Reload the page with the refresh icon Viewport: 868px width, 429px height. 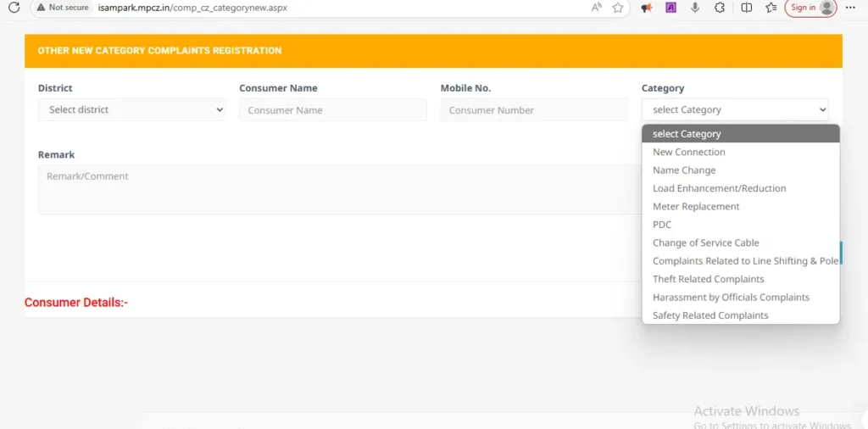pos(14,7)
